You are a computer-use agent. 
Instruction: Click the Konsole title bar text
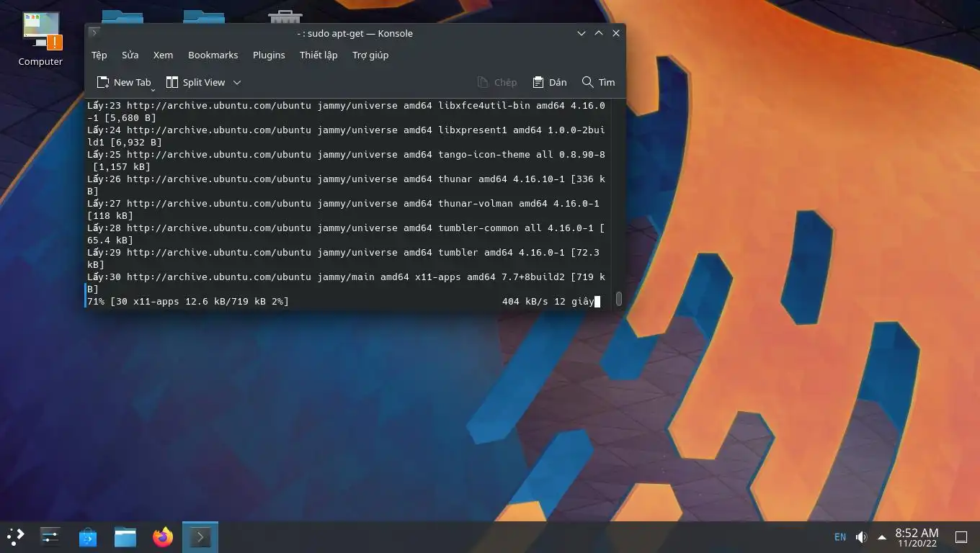[355, 33]
